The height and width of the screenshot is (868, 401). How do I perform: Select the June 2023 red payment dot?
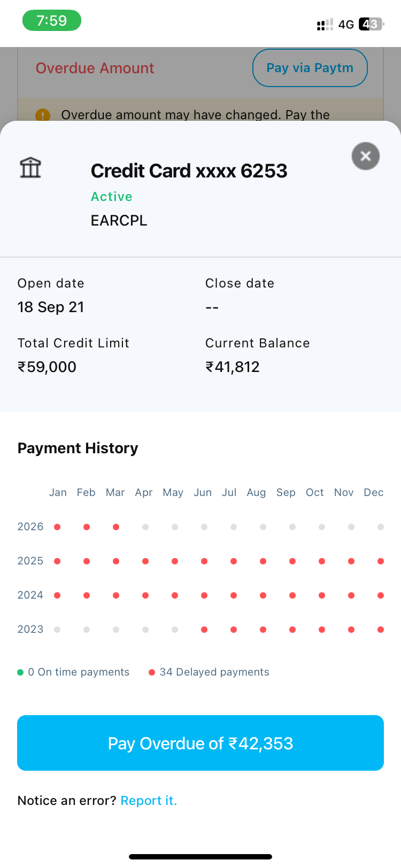(x=204, y=630)
